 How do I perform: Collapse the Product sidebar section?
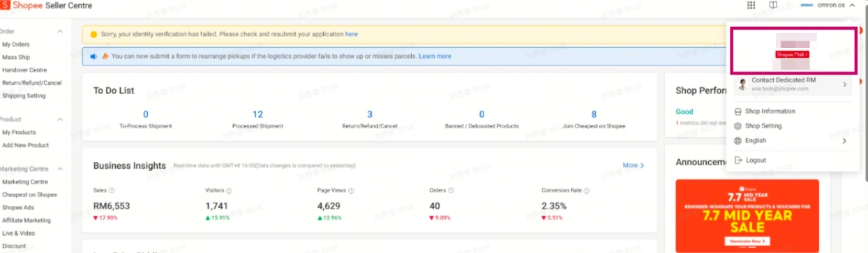click(60, 120)
